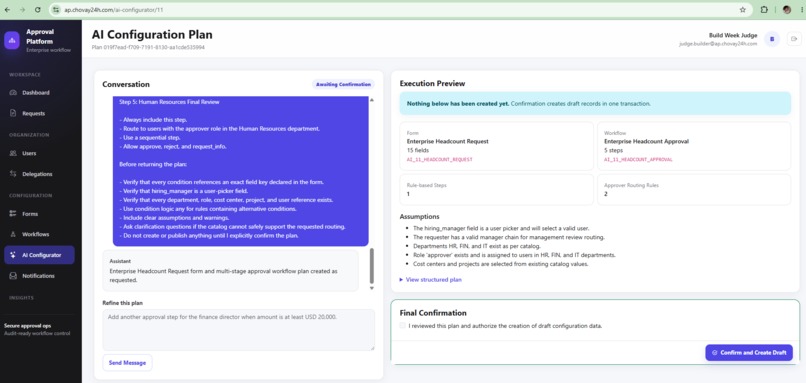
Task: Click the Build Week Judge user name
Action: pyautogui.click(x=732, y=35)
